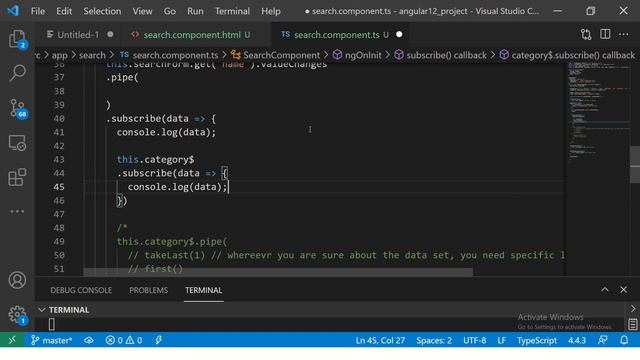Click the VS Code logo icon
This screenshot has width=640, height=360.
pyautogui.click(x=13, y=11)
